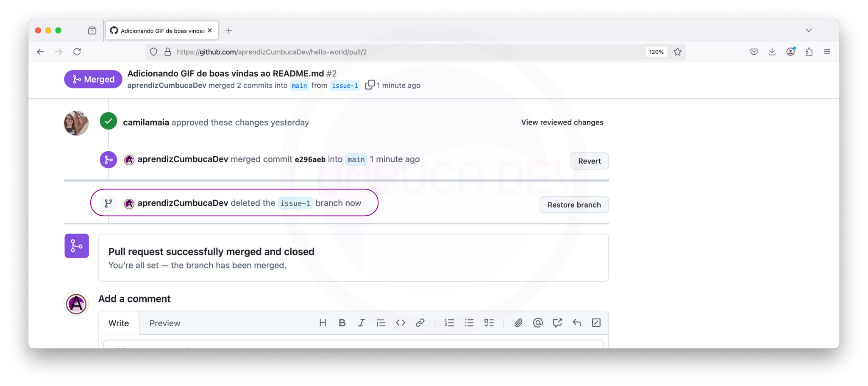Open View reviewed changes link
This screenshot has height=386, width=868.
coord(562,122)
